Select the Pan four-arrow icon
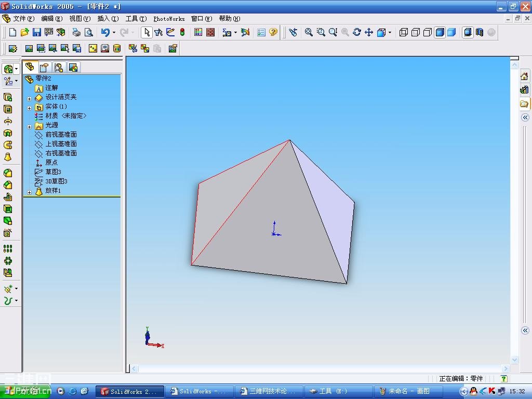The image size is (532, 399). (369, 32)
